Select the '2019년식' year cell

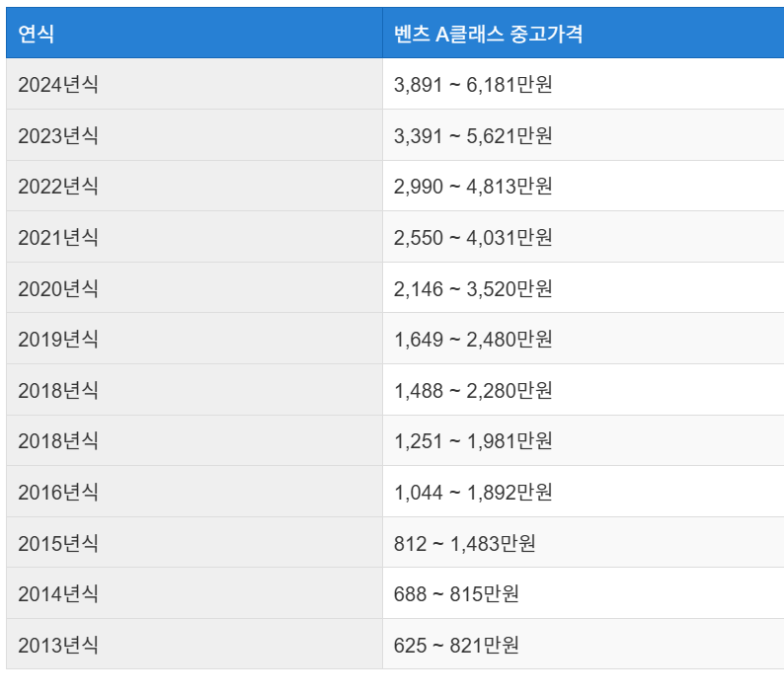(x=194, y=339)
